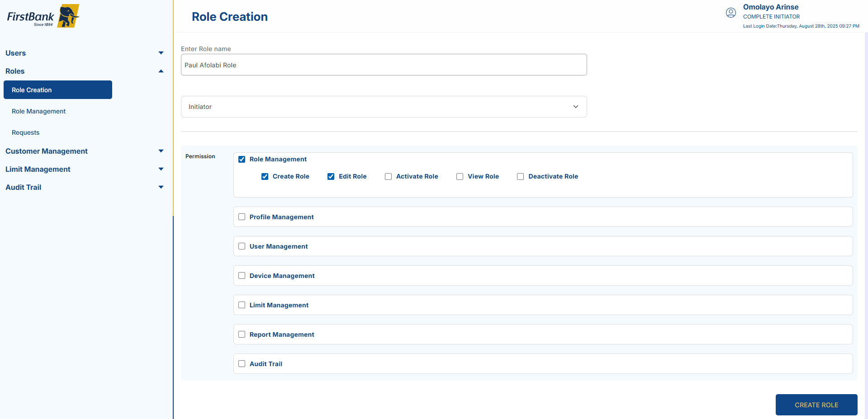This screenshot has height=419, width=868.
Task: Collapse the Roles section arrow
Action: pos(161,71)
